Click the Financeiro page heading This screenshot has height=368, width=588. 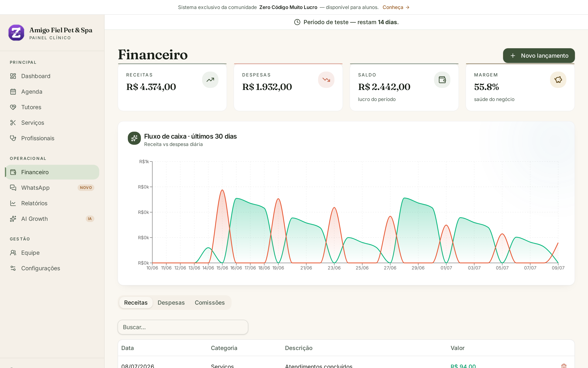[153, 55]
